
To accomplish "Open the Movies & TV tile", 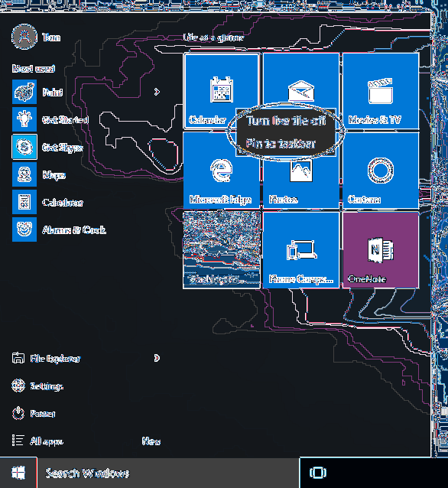I will (x=381, y=91).
